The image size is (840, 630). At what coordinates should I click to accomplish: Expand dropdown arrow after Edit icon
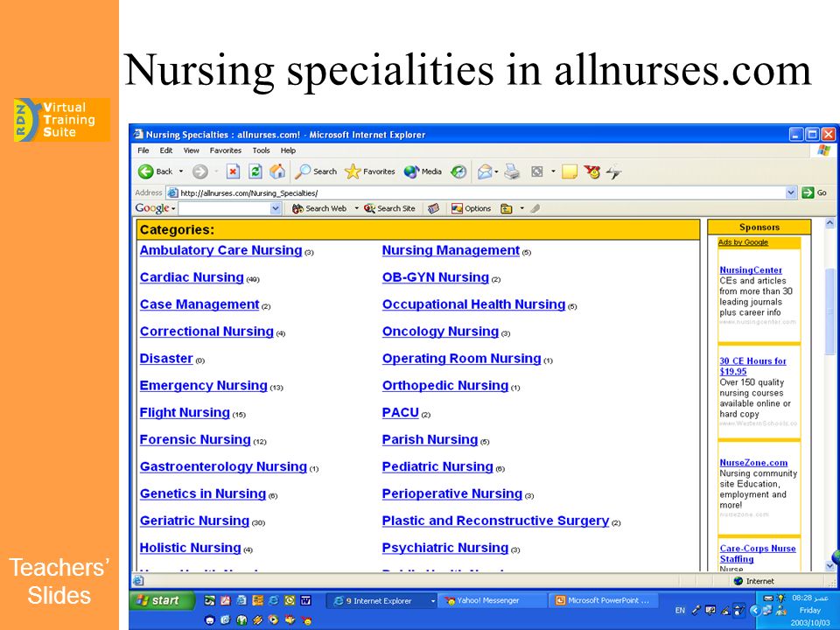553,171
